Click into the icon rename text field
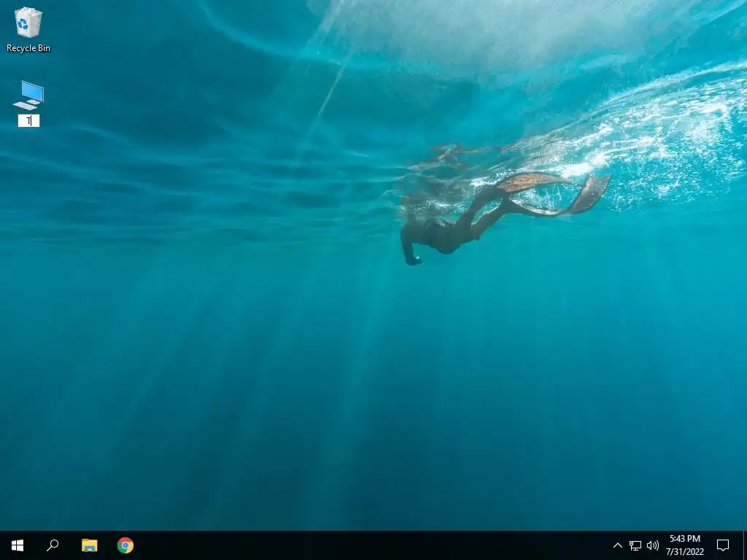This screenshot has height=560, width=747. pyautogui.click(x=28, y=121)
